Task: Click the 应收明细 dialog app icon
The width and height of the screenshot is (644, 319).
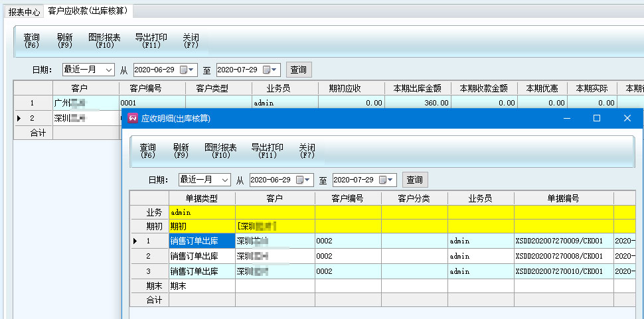Action: coord(133,119)
